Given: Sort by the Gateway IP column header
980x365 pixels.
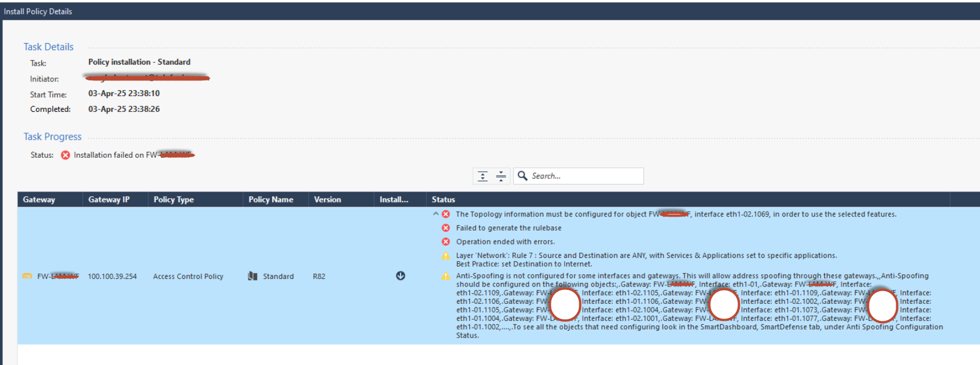Looking at the screenshot, I should [109, 200].
